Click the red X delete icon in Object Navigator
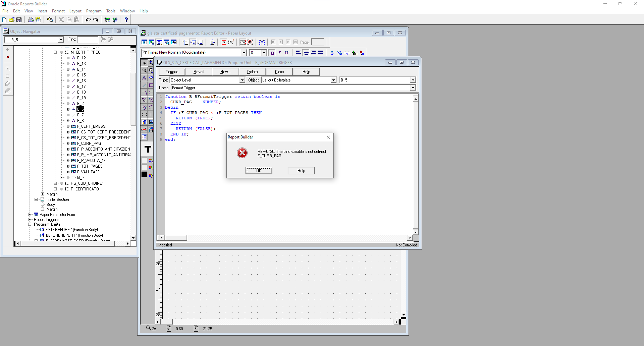This screenshot has width=644, height=346. point(8,57)
